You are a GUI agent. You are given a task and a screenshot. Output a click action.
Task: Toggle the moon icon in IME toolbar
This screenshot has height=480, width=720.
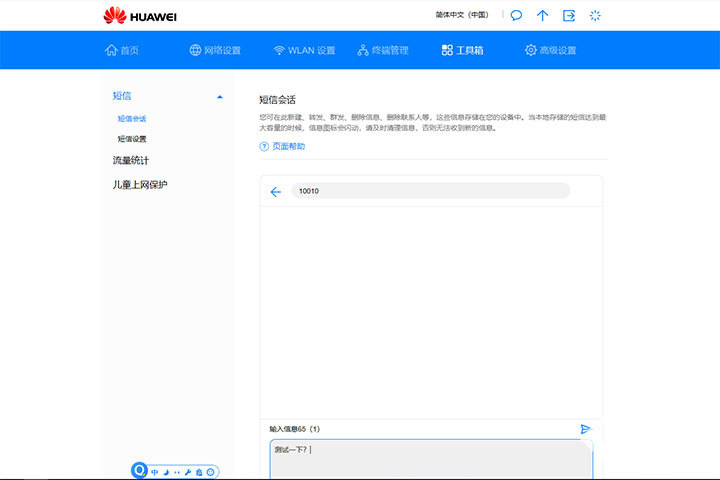pos(166,471)
